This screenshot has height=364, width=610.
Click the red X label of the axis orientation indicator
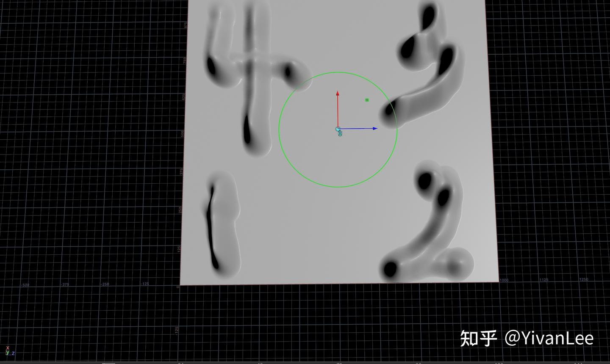point(8,348)
